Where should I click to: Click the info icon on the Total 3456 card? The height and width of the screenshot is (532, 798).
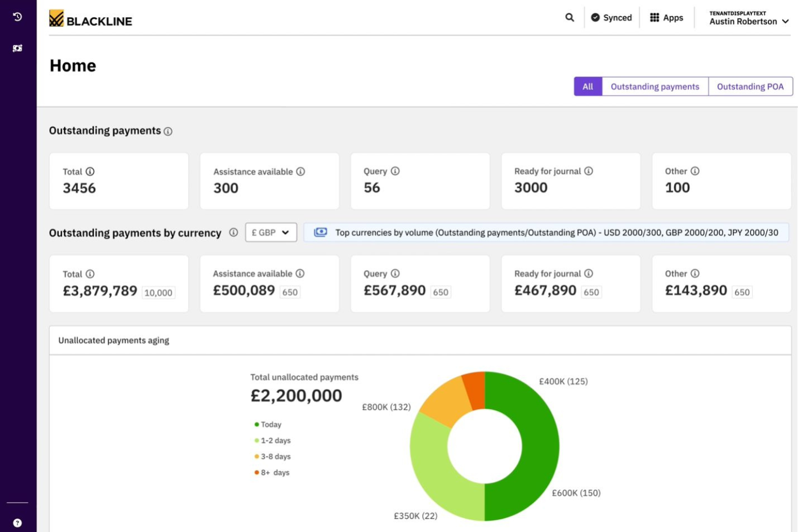click(x=91, y=171)
